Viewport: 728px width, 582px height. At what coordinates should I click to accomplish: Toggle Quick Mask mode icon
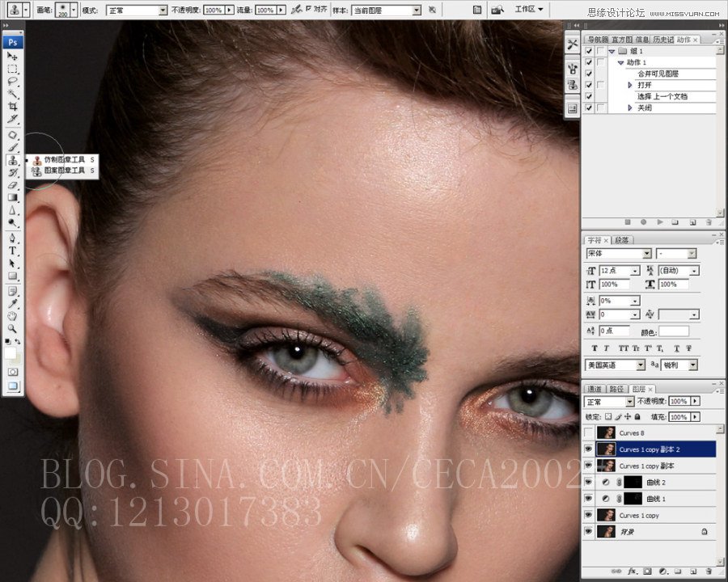(12, 372)
